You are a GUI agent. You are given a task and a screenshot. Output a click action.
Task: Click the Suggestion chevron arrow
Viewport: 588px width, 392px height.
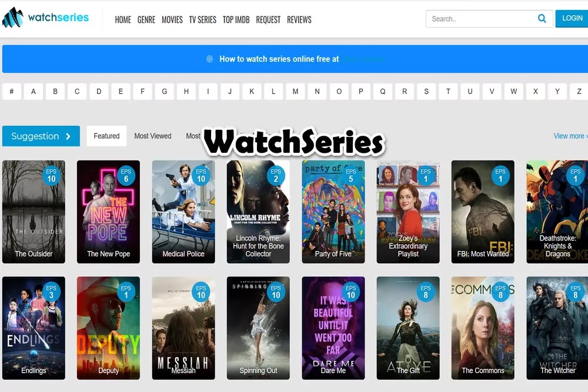click(x=68, y=136)
